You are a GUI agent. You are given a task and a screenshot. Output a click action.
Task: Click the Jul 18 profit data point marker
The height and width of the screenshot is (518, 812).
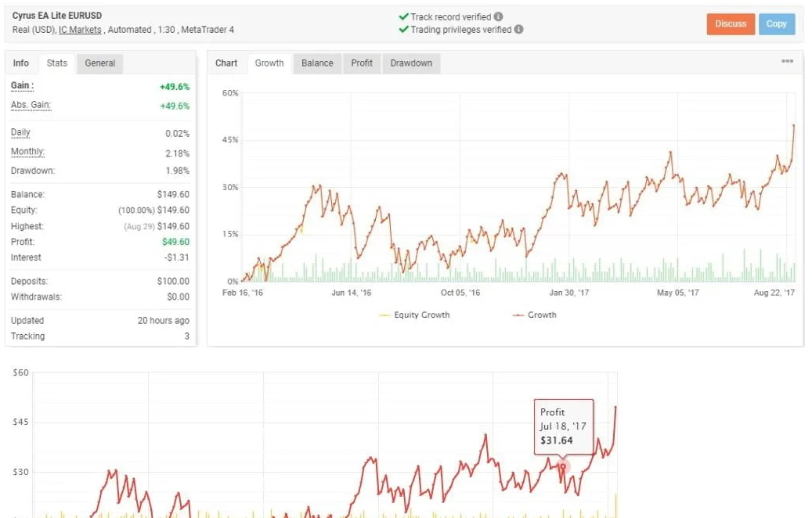click(x=563, y=466)
